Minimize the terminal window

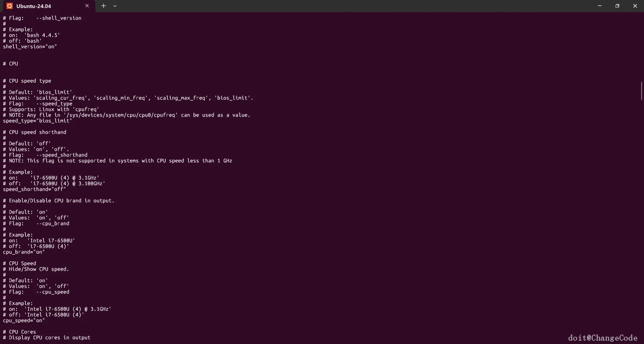point(599,6)
